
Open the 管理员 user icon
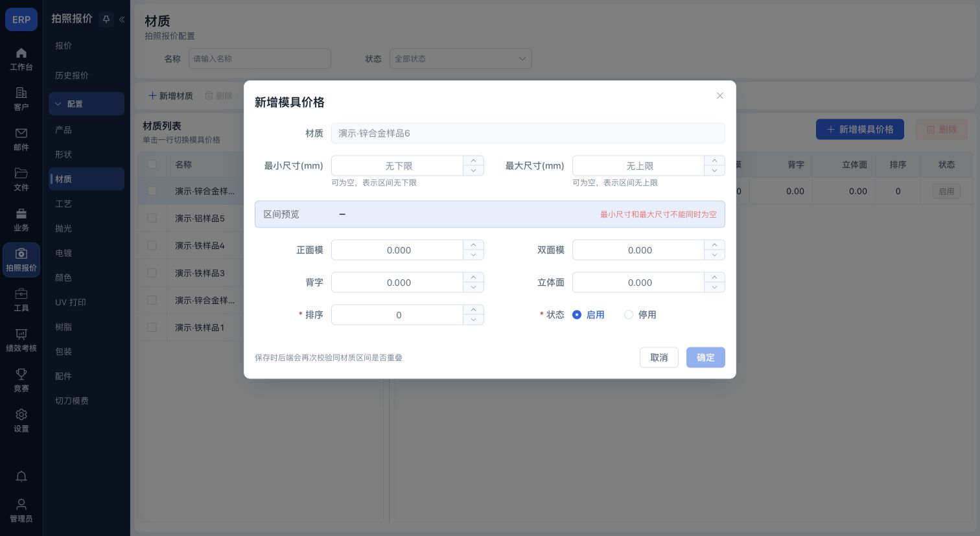[x=21, y=504]
